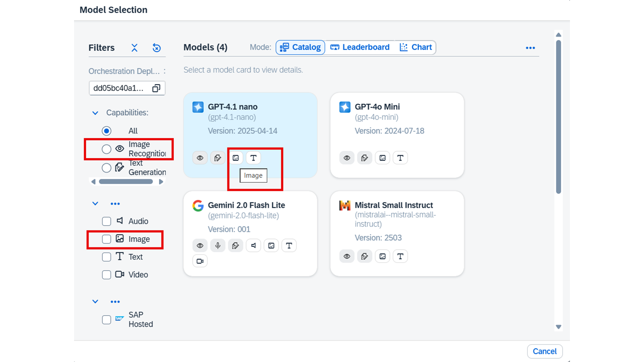Image resolution: width=644 pixels, height=362 pixels.
Task: Click the eye icon on Mistral Small Instruct
Action: [x=347, y=256]
